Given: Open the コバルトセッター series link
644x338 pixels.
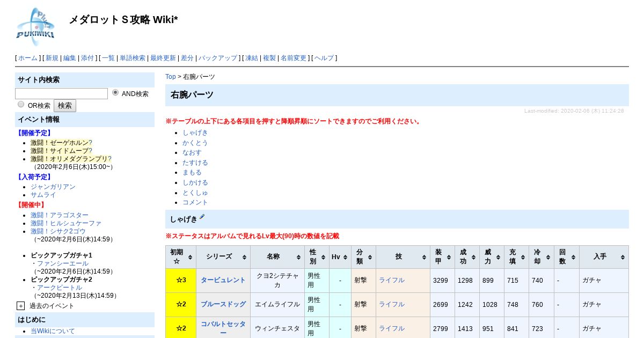Looking at the screenshot, I should pos(223,328).
